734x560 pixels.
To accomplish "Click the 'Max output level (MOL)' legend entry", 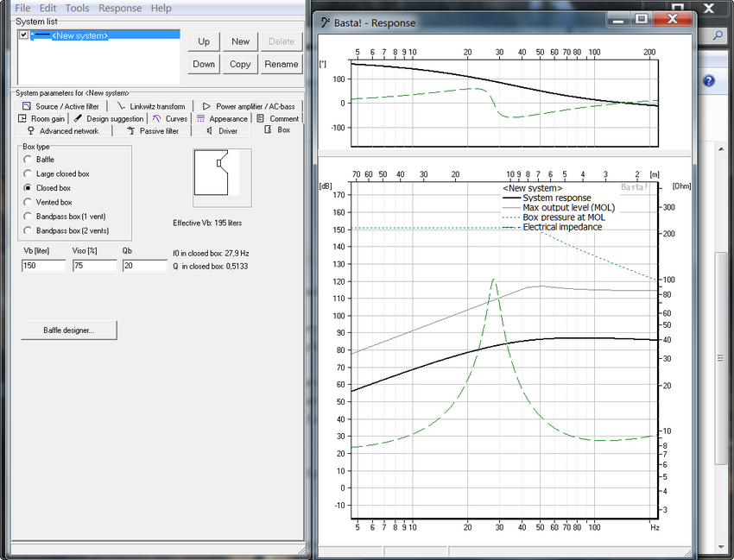I will (x=569, y=208).
